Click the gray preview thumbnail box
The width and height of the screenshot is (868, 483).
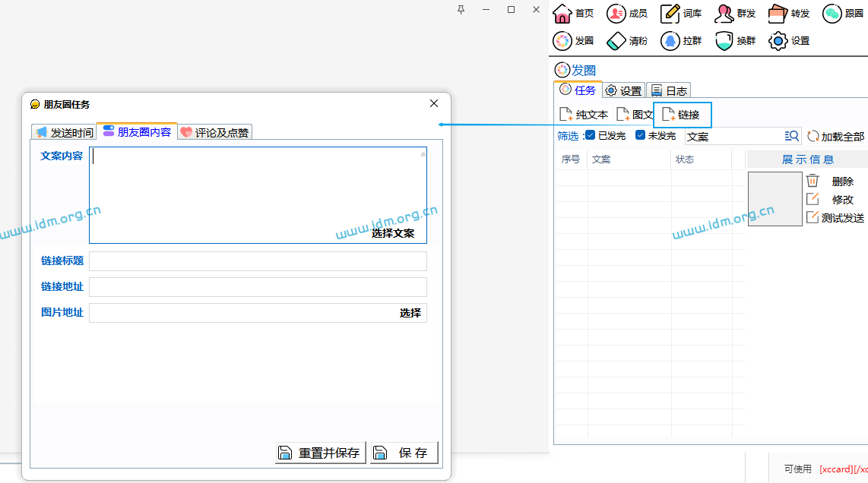coord(775,199)
